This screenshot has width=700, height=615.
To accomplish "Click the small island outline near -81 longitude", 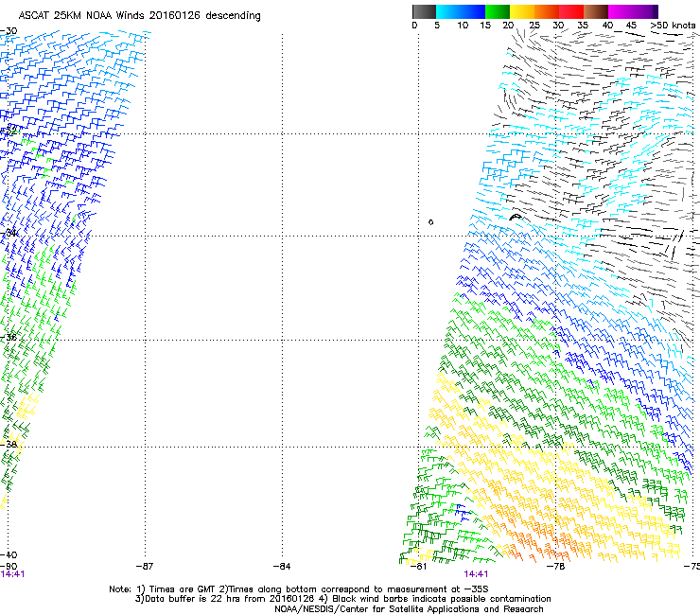I will click(430, 222).
